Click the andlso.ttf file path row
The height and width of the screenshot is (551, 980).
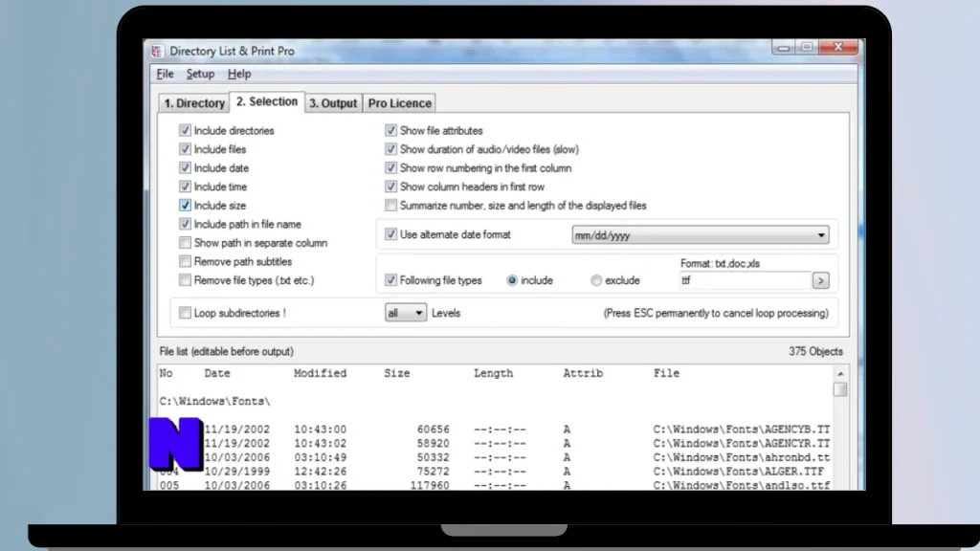coord(742,485)
